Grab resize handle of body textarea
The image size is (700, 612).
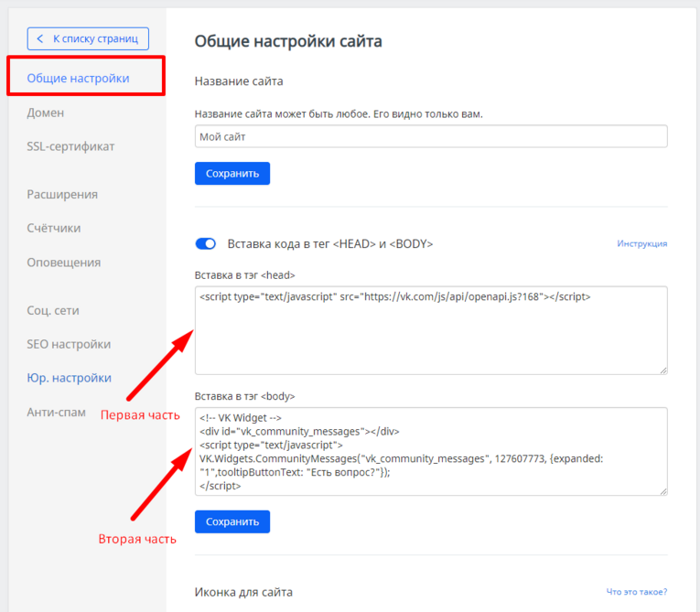click(x=663, y=491)
